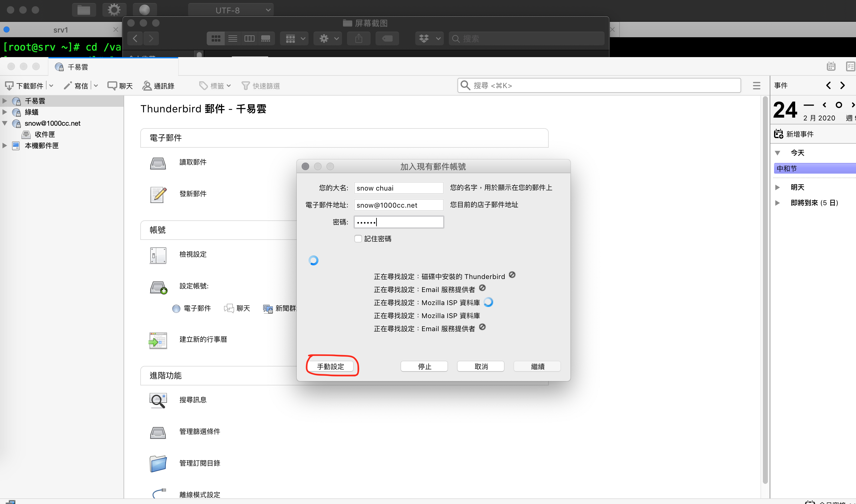
Task: Open the 寫信 dropdown arrow
Action: pyautogui.click(x=96, y=86)
